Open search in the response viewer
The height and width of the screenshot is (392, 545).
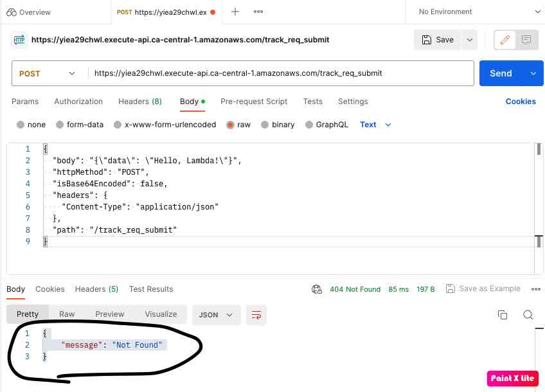point(528,315)
